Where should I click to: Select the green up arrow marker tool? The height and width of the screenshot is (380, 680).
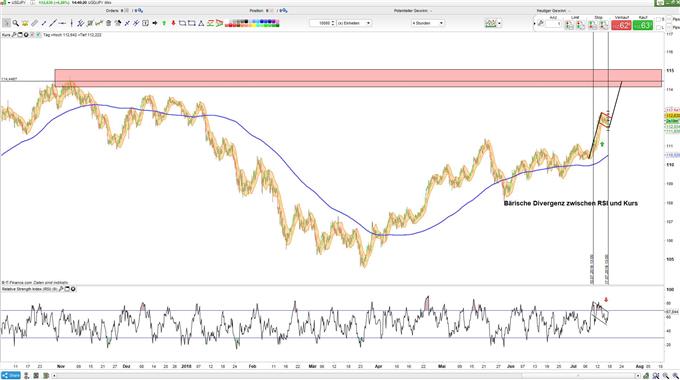pyautogui.click(x=164, y=23)
